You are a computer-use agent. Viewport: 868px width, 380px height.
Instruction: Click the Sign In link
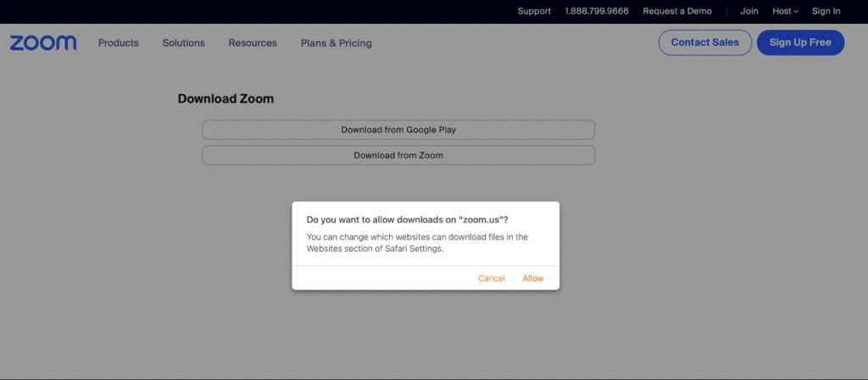click(826, 11)
